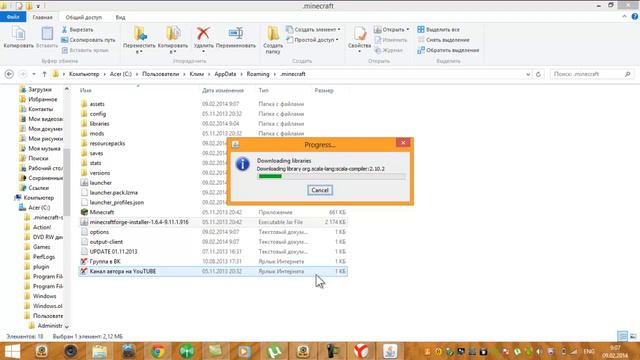
Task: Click Выделить все
Action: click(x=438, y=30)
